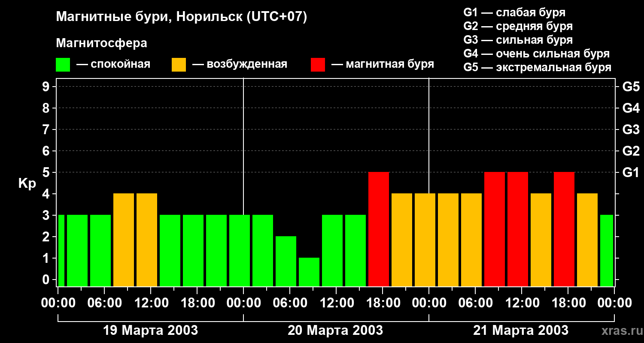Viewport: 644px width, 343px height.
Task: Click the green 'спокойная' legend swatch
Action: (63, 65)
